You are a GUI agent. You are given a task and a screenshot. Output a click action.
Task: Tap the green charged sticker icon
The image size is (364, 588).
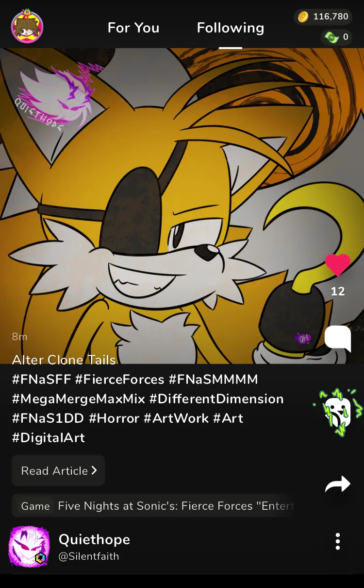pyautogui.click(x=338, y=412)
